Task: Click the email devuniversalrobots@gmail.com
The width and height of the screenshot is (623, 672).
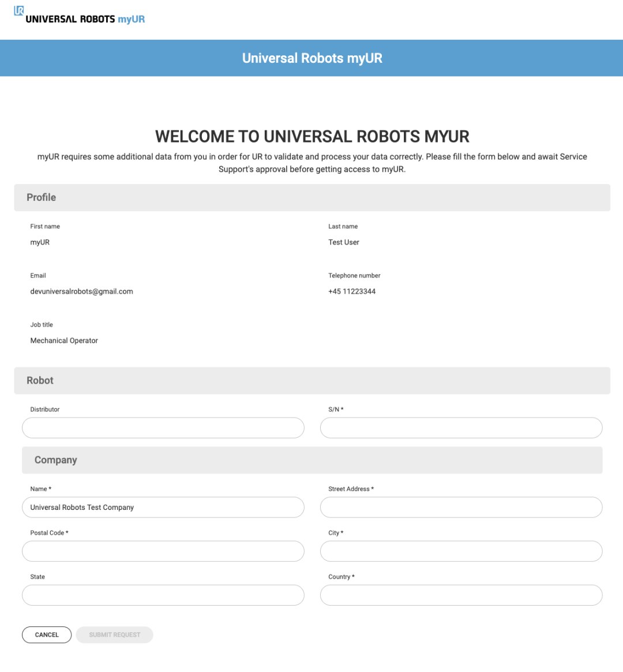Action: pyautogui.click(x=81, y=291)
